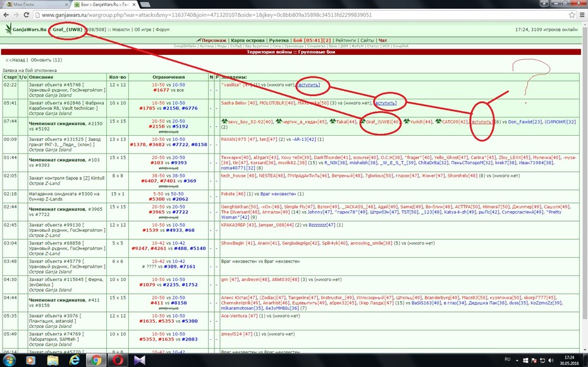The width and height of the screenshot is (588, 367).
Task: Open Chrome menu hamburger icon
Action: tap(582, 15)
